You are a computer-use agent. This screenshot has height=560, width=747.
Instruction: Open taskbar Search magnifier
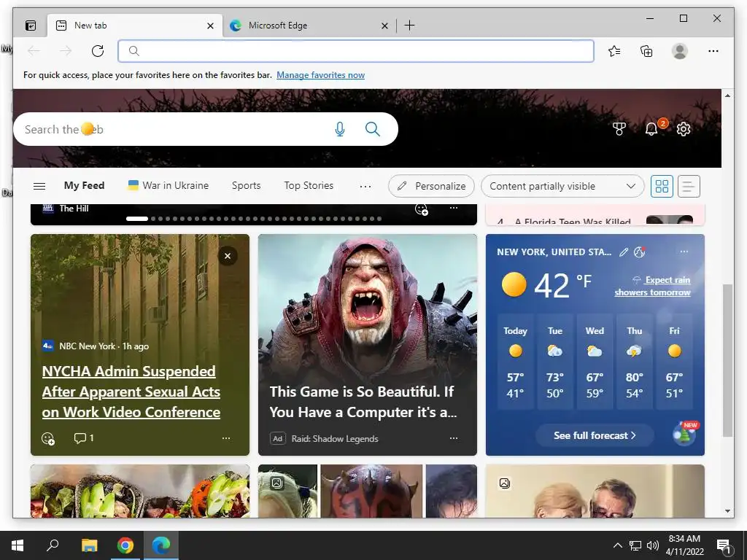(x=53, y=545)
